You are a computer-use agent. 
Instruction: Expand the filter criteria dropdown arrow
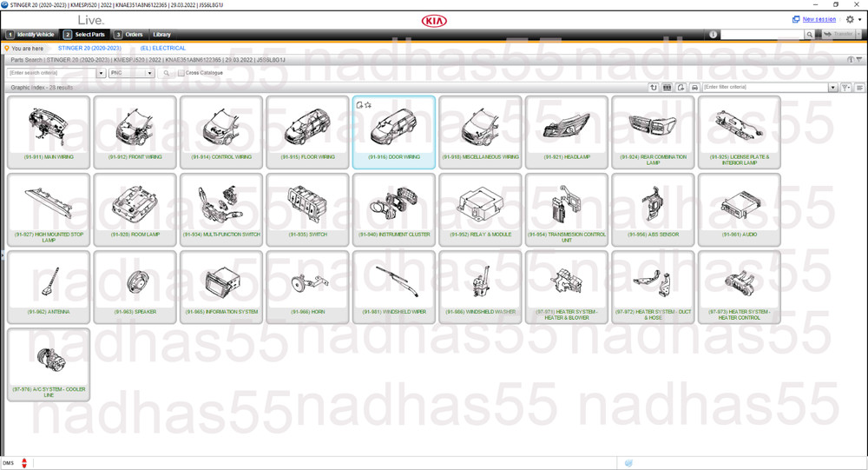pyautogui.click(x=832, y=88)
